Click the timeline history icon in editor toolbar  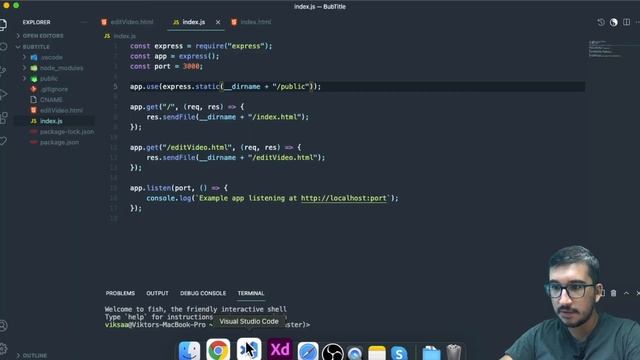[601, 22]
